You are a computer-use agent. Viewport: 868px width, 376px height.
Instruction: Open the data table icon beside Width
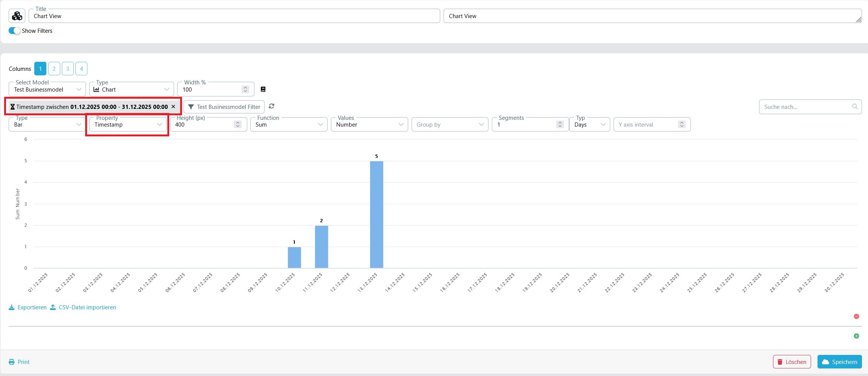pos(263,89)
